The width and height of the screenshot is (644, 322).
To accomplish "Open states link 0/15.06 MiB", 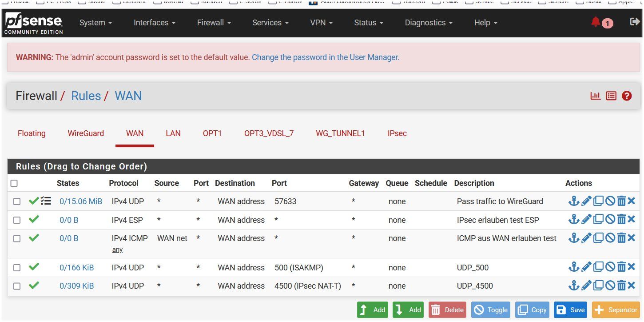I will pos(81,201).
